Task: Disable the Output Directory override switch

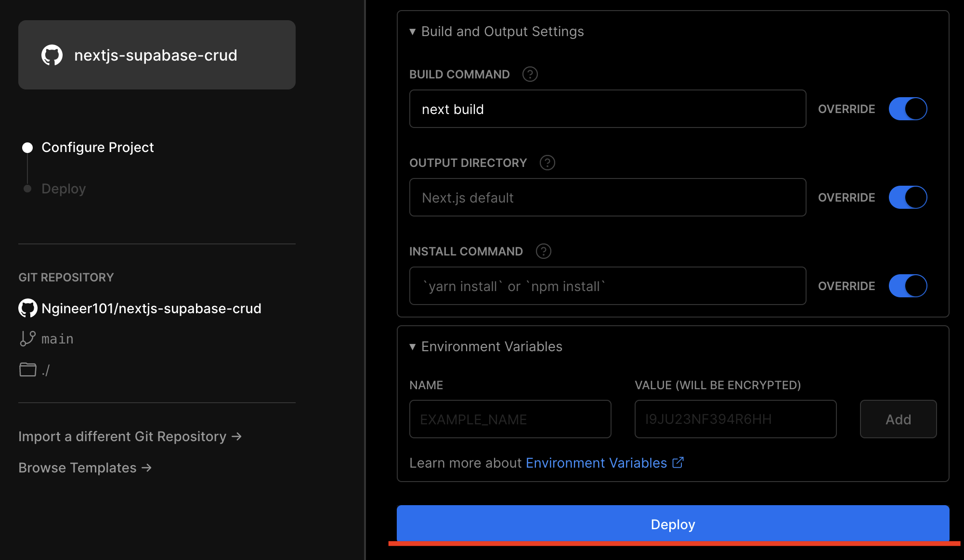Action: [x=908, y=197]
